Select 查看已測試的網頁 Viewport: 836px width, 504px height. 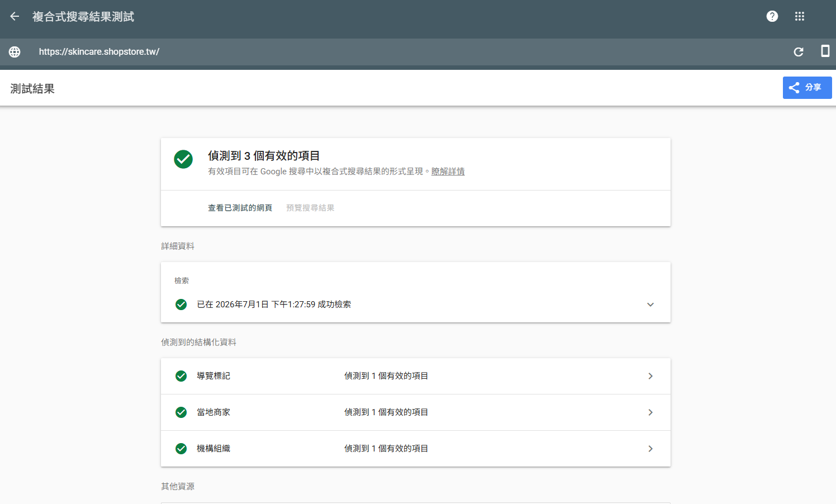coord(240,208)
